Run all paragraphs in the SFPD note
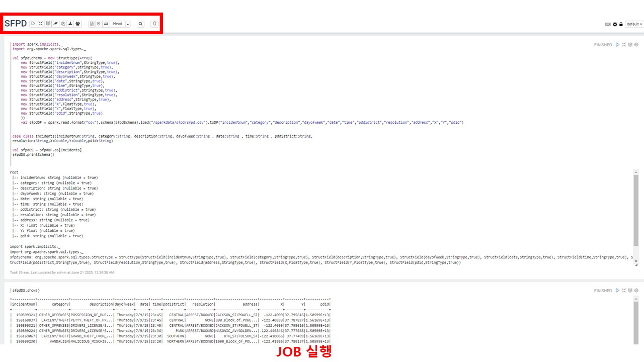 [x=33, y=24]
